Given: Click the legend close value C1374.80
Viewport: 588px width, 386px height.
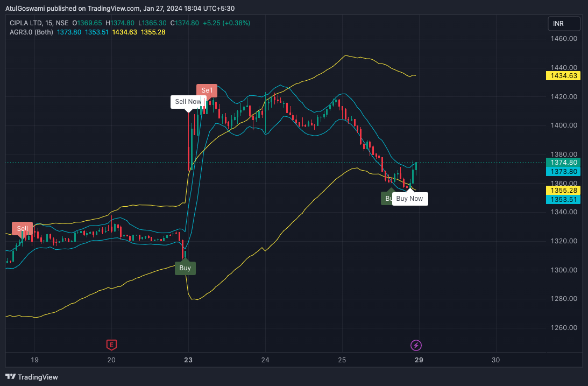Looking at the screenshot, I should coord(185,23).
